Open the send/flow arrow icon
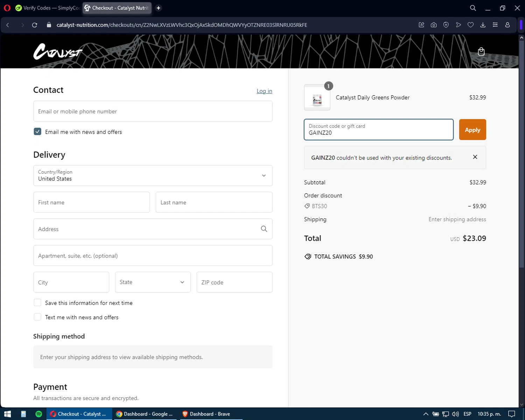Screen dimensions: 525x420 pos(458,25)
